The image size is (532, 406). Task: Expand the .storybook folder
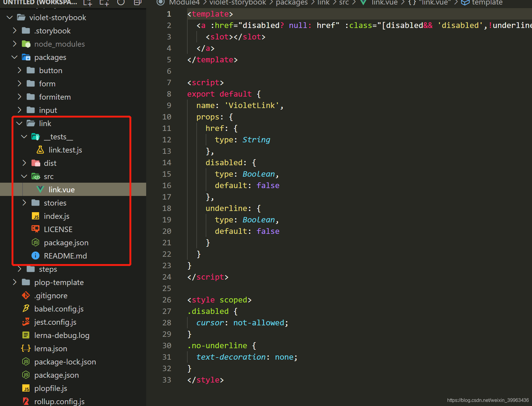[14, 31]
